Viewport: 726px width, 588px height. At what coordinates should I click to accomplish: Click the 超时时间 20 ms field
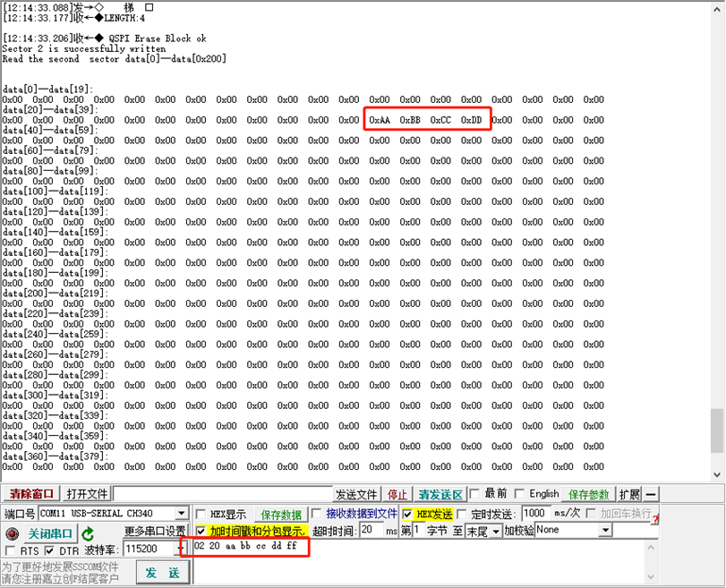click(372, 530)
